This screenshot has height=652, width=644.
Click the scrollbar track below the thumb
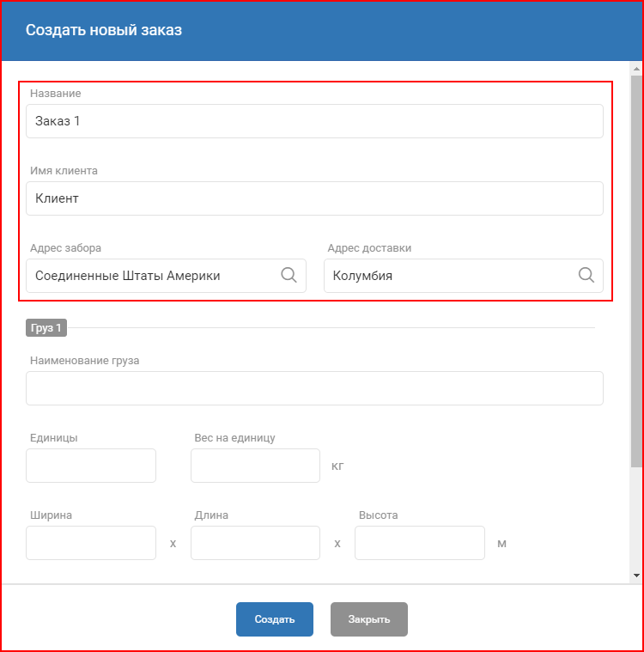(636, 518)
